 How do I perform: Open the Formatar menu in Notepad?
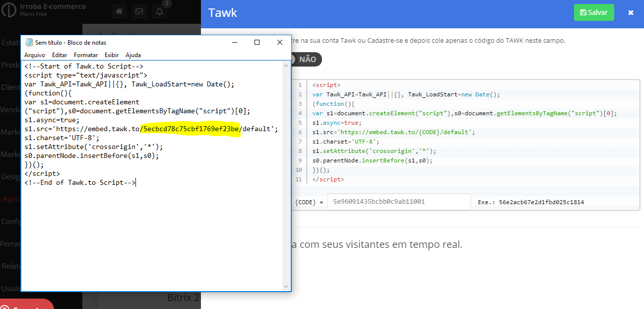click(86, 55)
